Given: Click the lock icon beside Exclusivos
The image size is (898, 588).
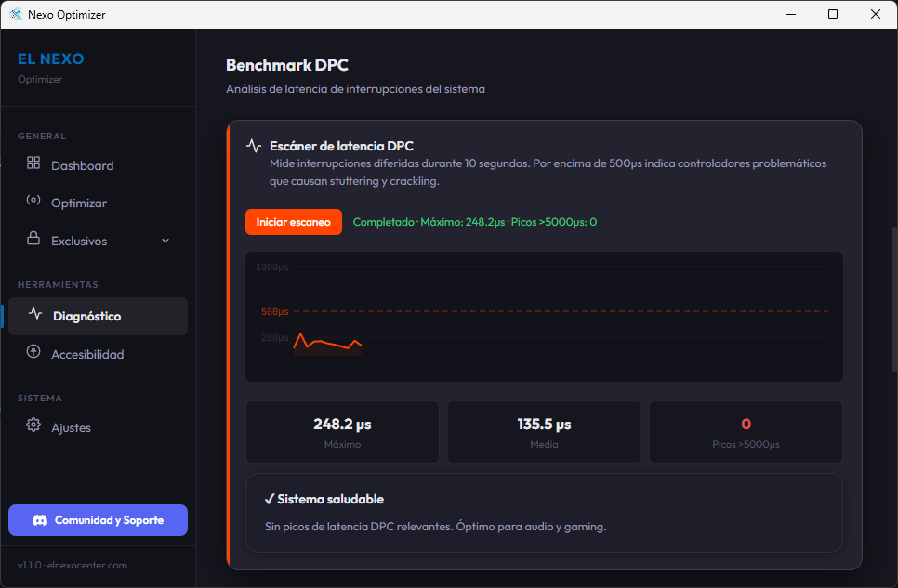Looking at the screenshot, I should point(33,241).
